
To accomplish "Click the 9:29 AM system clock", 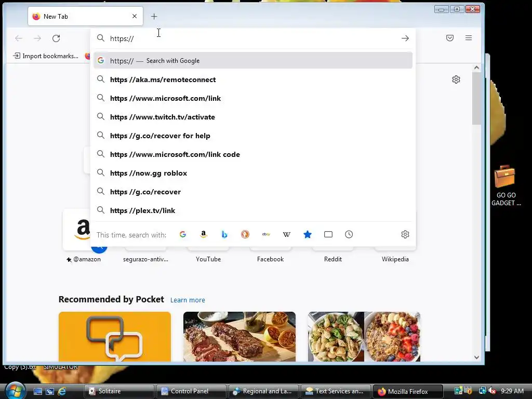I will [512, 391].
